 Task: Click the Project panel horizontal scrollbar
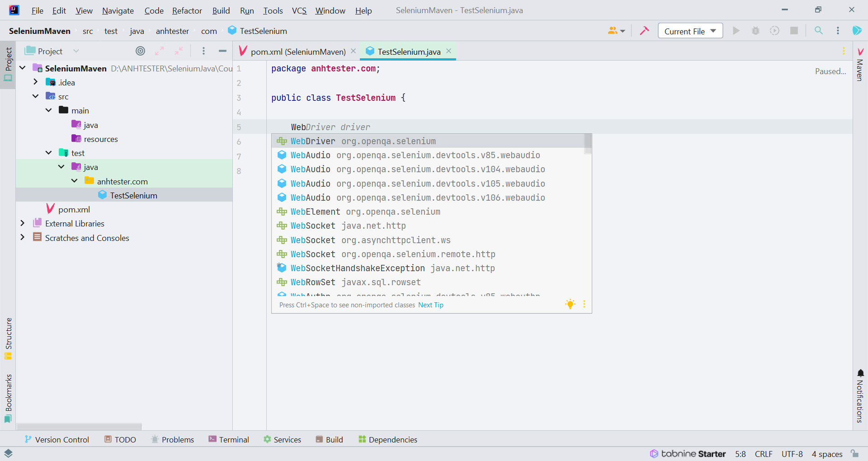[79, 426]
